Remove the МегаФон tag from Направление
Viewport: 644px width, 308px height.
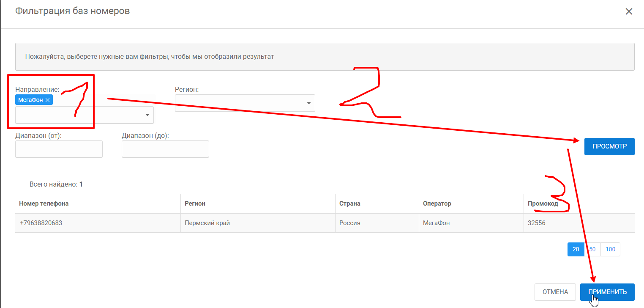click(x=48, y=100)
